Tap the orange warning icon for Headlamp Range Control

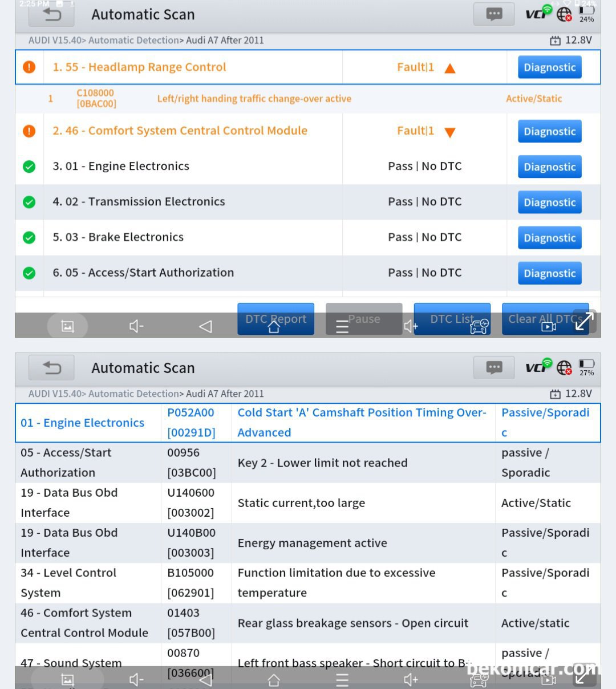coord(29,67)
